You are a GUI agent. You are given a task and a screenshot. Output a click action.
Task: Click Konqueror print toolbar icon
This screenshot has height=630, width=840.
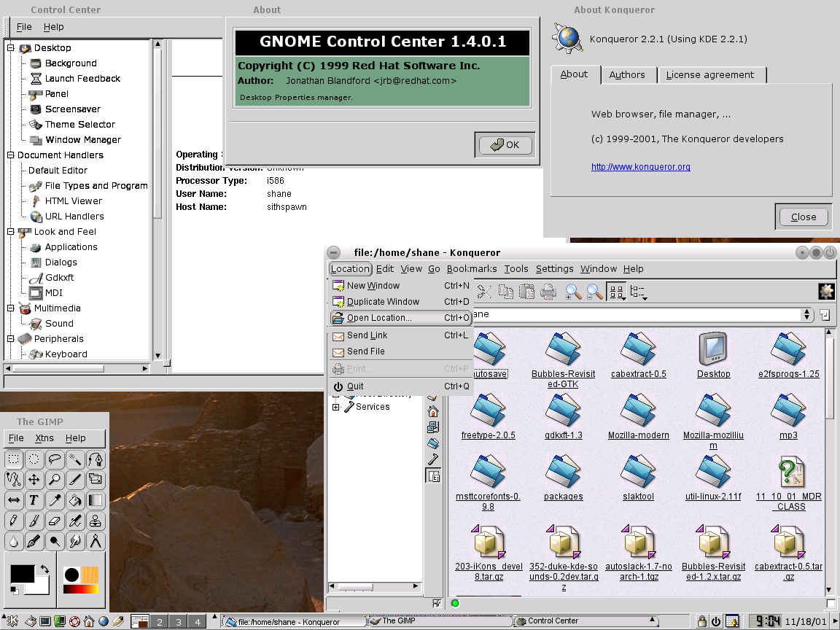pyautogui.click(x=548, y=292)
